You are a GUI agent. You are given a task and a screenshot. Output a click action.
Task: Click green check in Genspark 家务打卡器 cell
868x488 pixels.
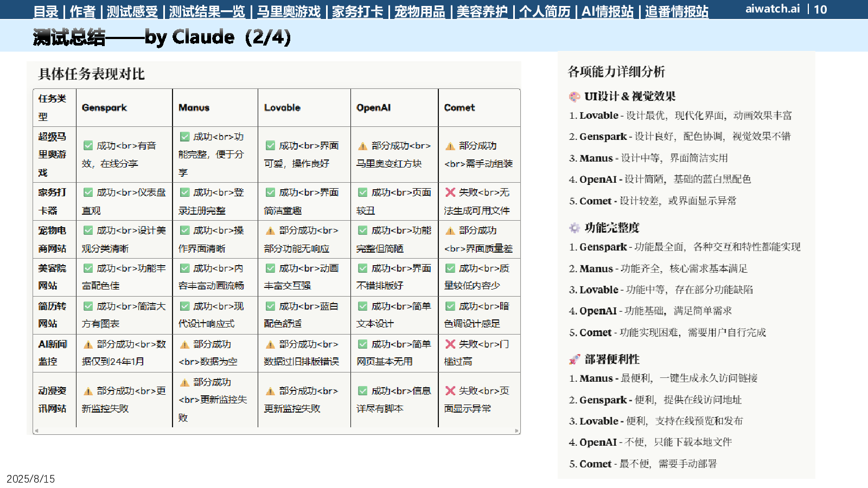pos(88,192)
